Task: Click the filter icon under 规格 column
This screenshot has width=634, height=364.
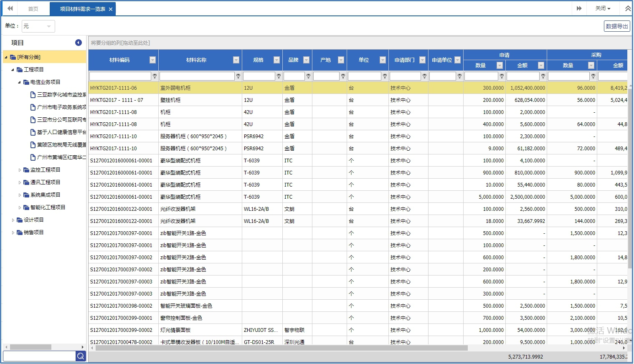Action: coord(279,76)
